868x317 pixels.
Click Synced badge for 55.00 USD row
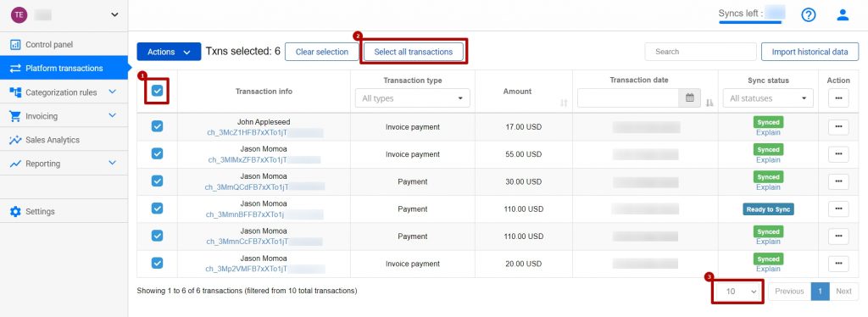click(x=768, y=149)
